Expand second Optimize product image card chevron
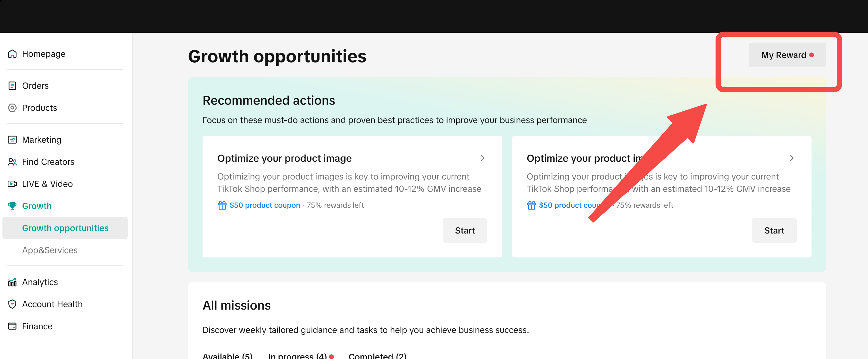Screen dimensions: 868x359 [792, 158]
